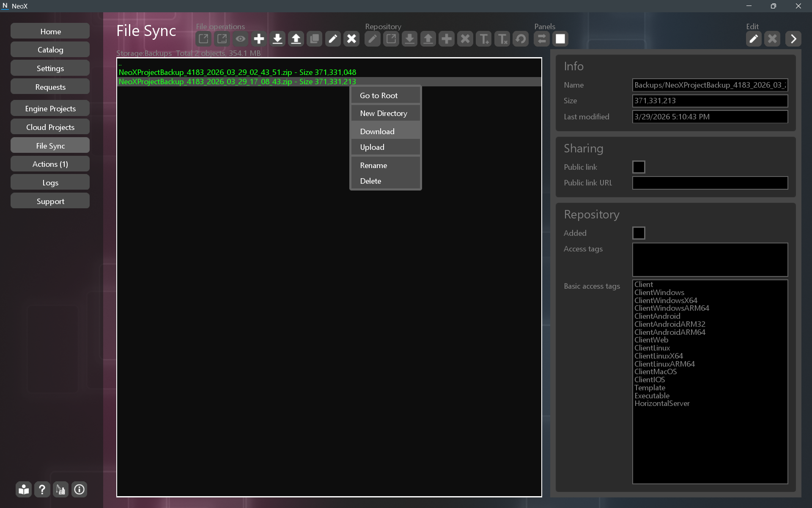The height and width of the screenshot is (508, 812).
Task: Select the 02_43_51 backup zip file
Action: coord(237,72)
